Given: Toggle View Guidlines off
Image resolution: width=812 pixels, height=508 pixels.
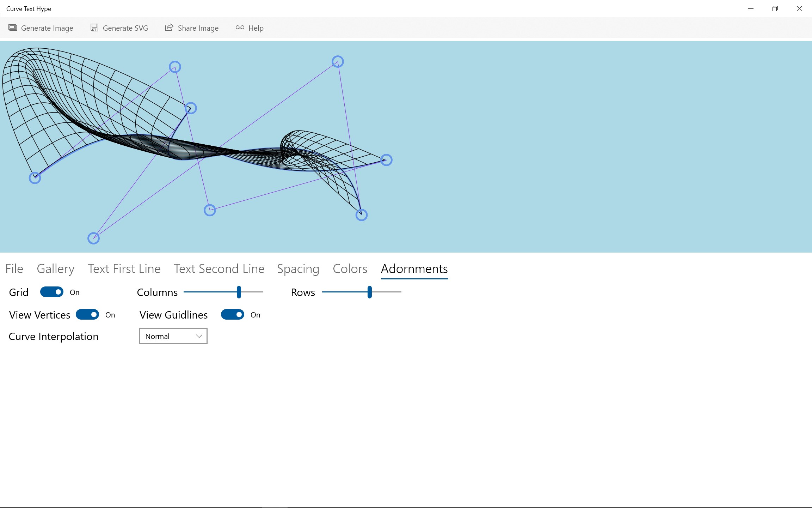Looking at the screenshot, I should pos(232,315).
